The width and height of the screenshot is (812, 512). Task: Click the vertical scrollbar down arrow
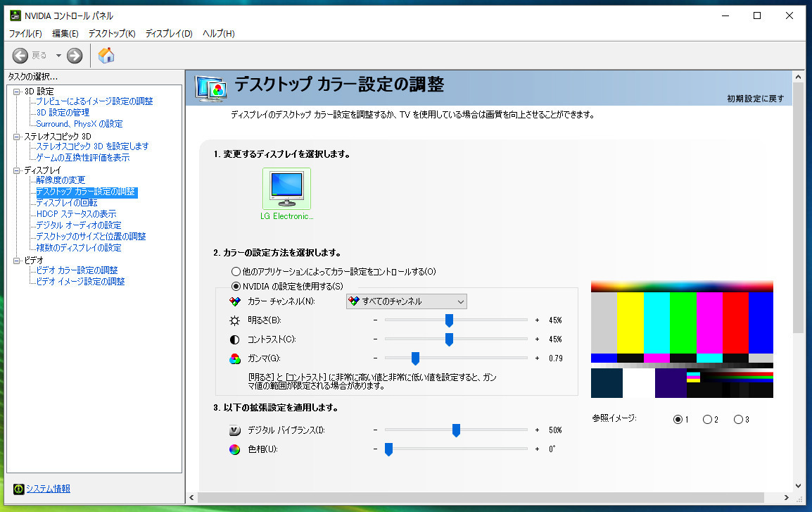(798, 486)
